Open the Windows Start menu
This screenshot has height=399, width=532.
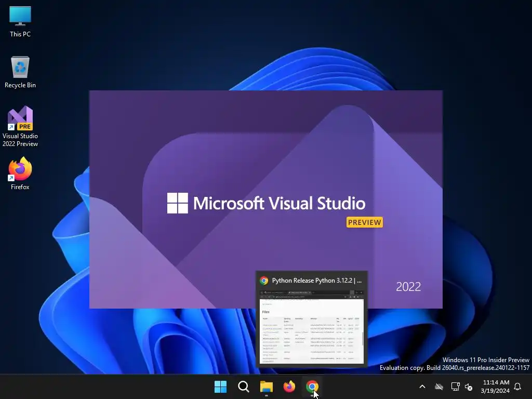220,387
